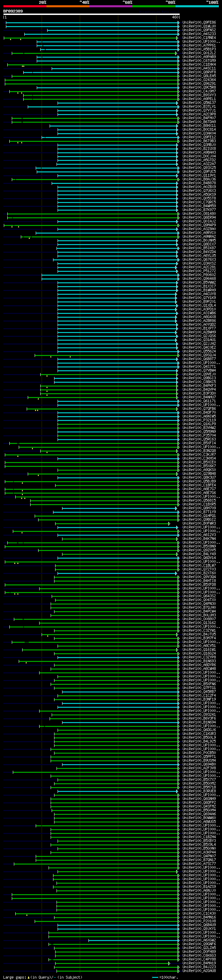Select hit label UniRef100_B6T9B3

click(199, 141)
